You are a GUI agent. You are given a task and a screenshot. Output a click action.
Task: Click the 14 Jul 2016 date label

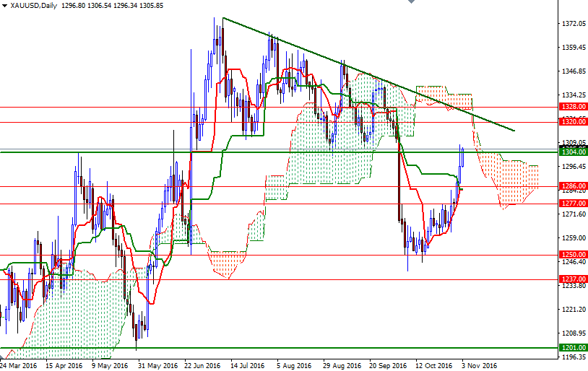coord(248,365)
